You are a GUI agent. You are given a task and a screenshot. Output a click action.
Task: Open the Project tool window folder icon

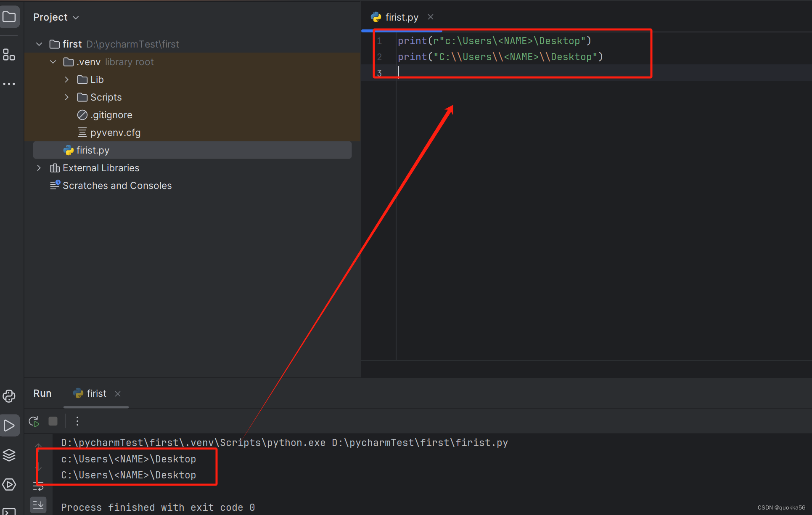click(9, 17)
